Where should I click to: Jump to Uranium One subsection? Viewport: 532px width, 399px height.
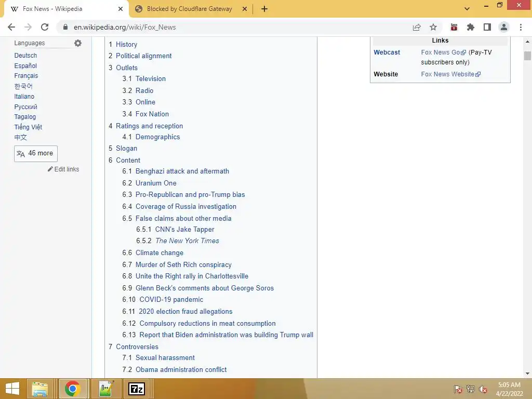156,183
